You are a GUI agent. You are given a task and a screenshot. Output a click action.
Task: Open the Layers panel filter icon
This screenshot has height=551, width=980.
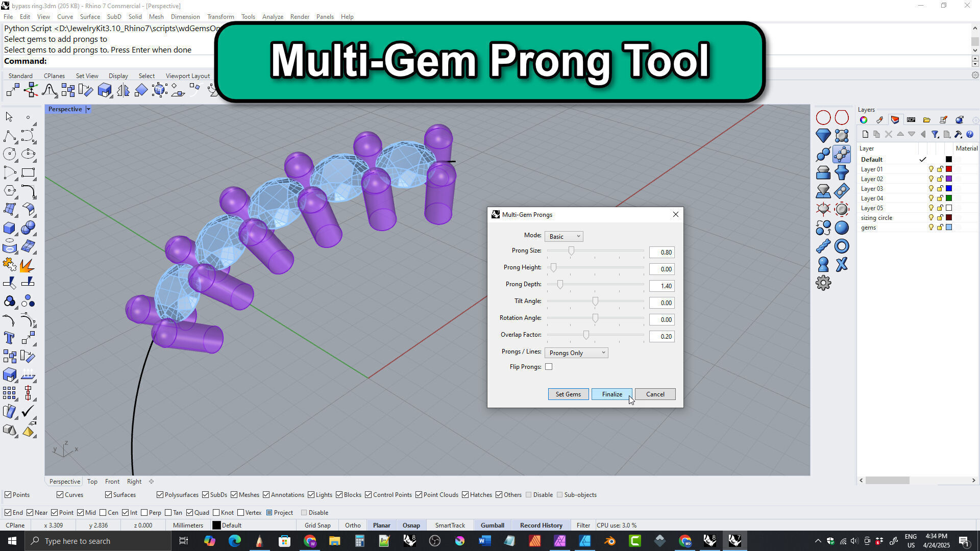935,135
